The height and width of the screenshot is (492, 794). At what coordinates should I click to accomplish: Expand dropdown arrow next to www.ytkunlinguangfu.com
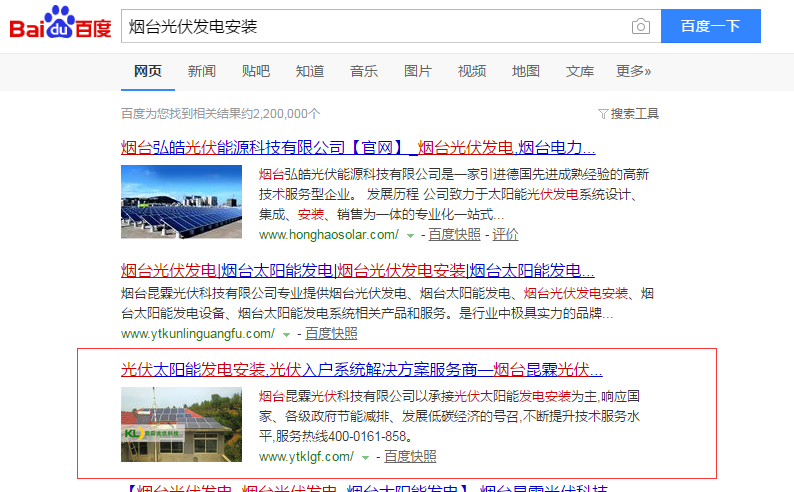pos(286,334)
